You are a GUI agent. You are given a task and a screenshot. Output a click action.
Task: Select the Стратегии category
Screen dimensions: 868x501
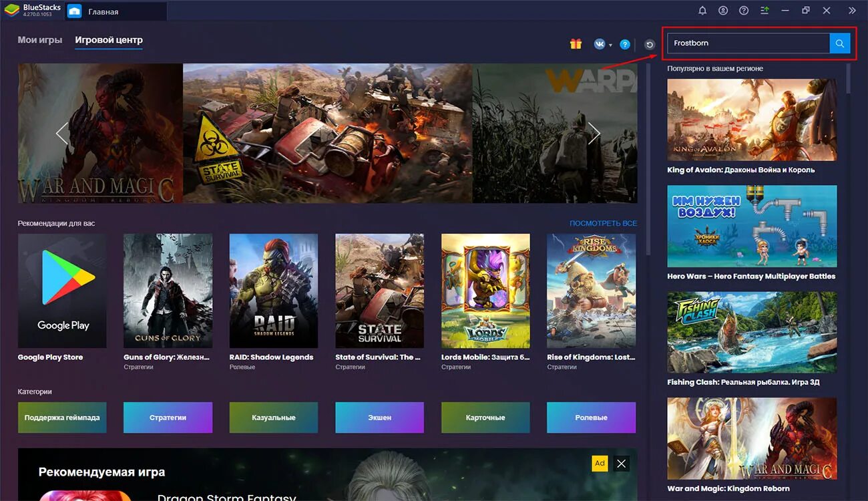pyautogui.click(x=168, y=417)
